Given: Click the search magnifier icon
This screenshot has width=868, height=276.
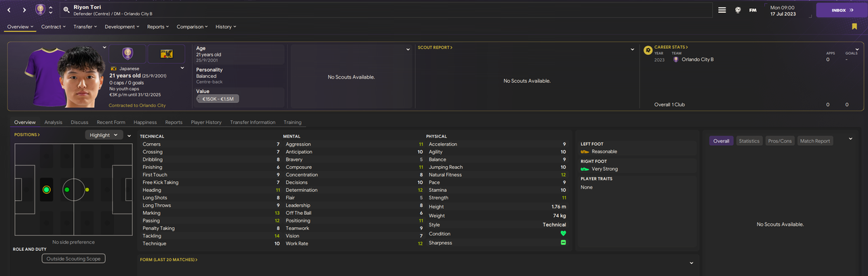Looking at the screenshot, I should coord(66,10).
